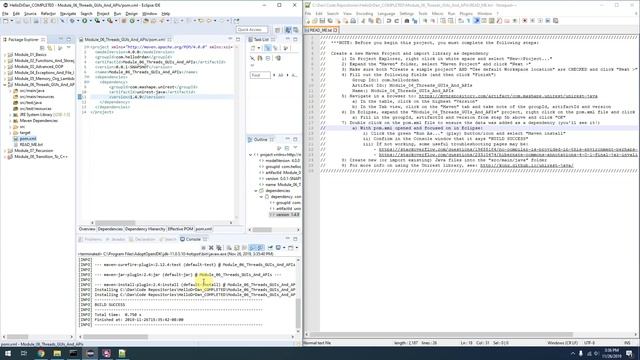The image size is (640, 360).
Task: Toggle Categorized view in Task List toolbar
Action: click(x=267, y=48)
